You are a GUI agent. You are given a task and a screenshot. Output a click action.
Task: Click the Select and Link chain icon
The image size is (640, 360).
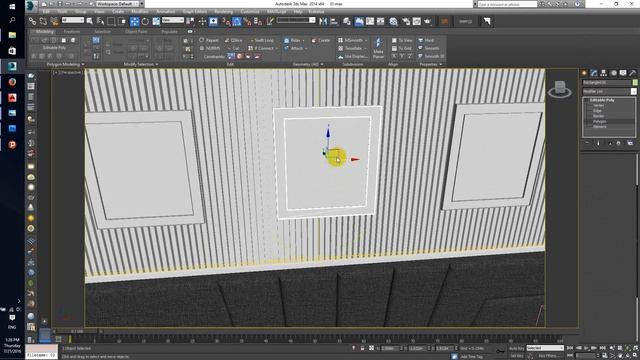pyautogui.click(x=33, y=21)
